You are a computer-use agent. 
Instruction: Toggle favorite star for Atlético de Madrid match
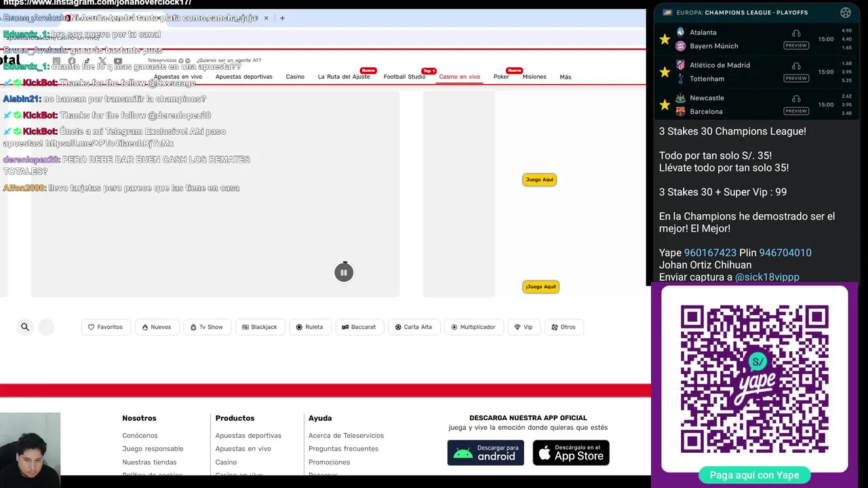click(665, 72)
